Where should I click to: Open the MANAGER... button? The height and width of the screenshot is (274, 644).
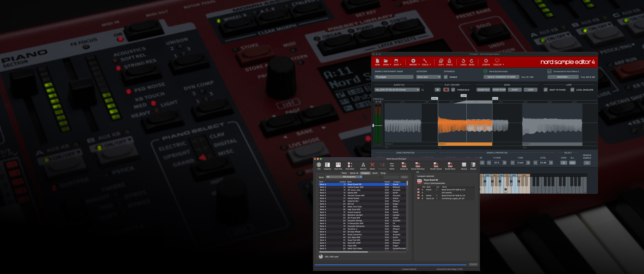coord(563,77)
